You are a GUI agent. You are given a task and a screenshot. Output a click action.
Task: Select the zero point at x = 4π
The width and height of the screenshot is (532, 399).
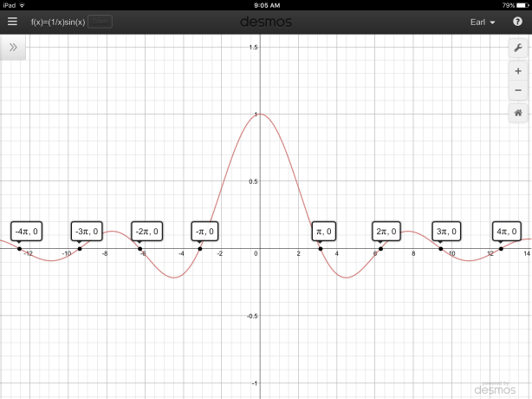point(501,249)
